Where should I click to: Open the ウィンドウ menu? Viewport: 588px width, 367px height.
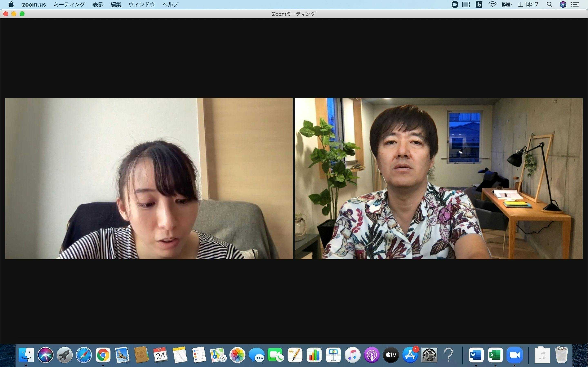pos(142,4)
